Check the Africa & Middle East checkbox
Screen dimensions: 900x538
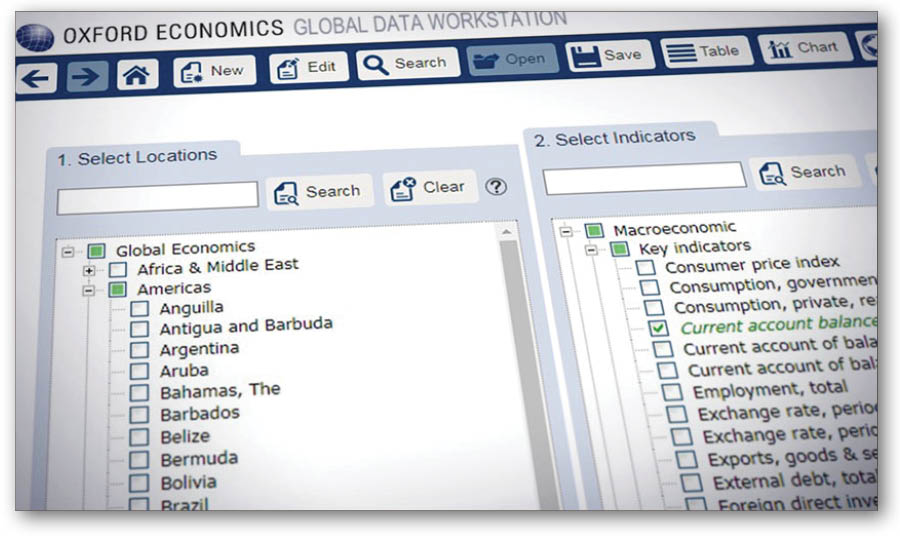click(118, 270)
